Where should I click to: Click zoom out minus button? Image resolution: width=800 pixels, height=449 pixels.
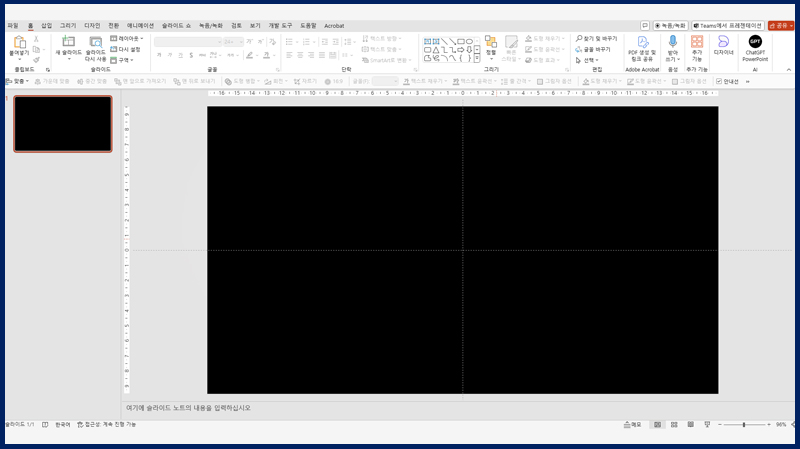tap(720, 425)
